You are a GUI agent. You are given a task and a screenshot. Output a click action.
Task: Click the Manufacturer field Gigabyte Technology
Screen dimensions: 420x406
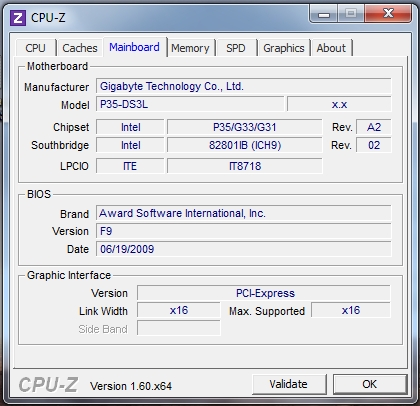(244, 86)
